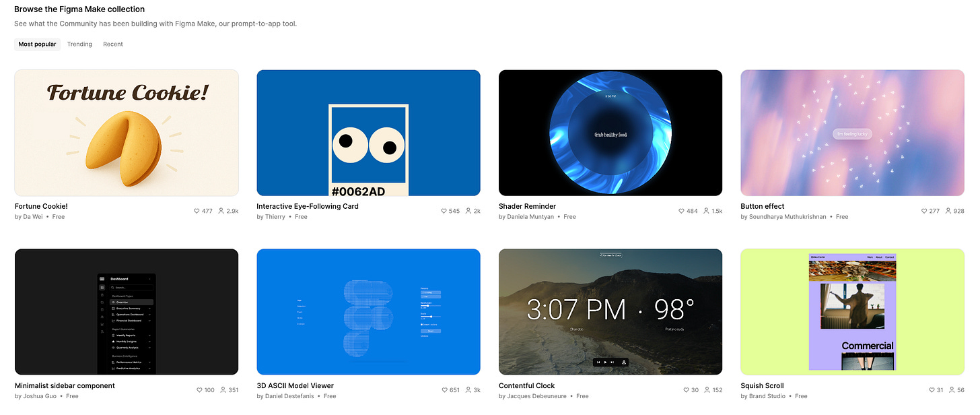Click the 484 likes count

[x=692, y=211]
